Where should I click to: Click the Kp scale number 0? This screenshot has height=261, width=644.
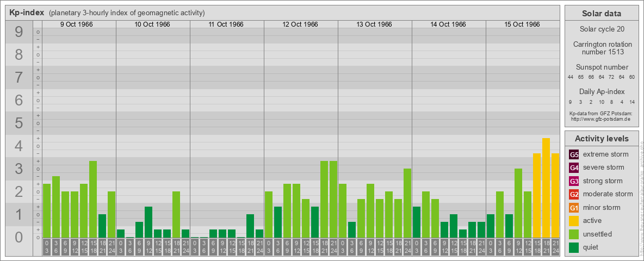[x=18, y=237]
